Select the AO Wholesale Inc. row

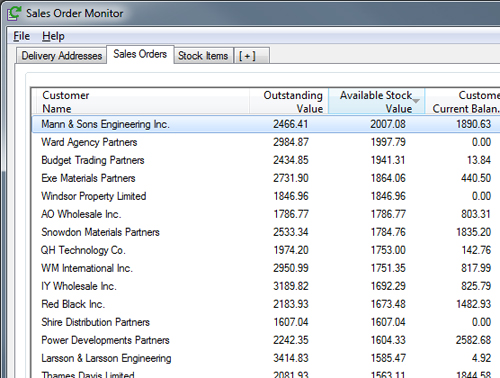click(266, 214)
